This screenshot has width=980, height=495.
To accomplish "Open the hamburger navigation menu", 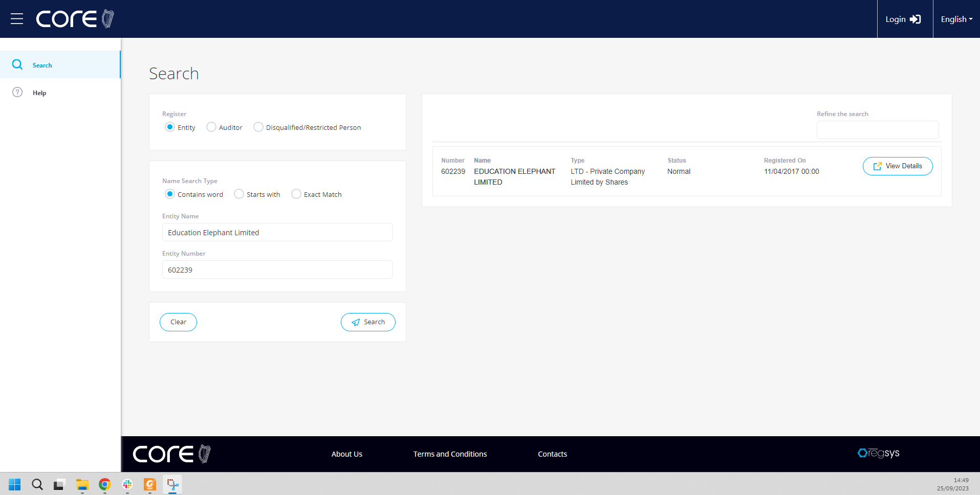I will point(17,19).
